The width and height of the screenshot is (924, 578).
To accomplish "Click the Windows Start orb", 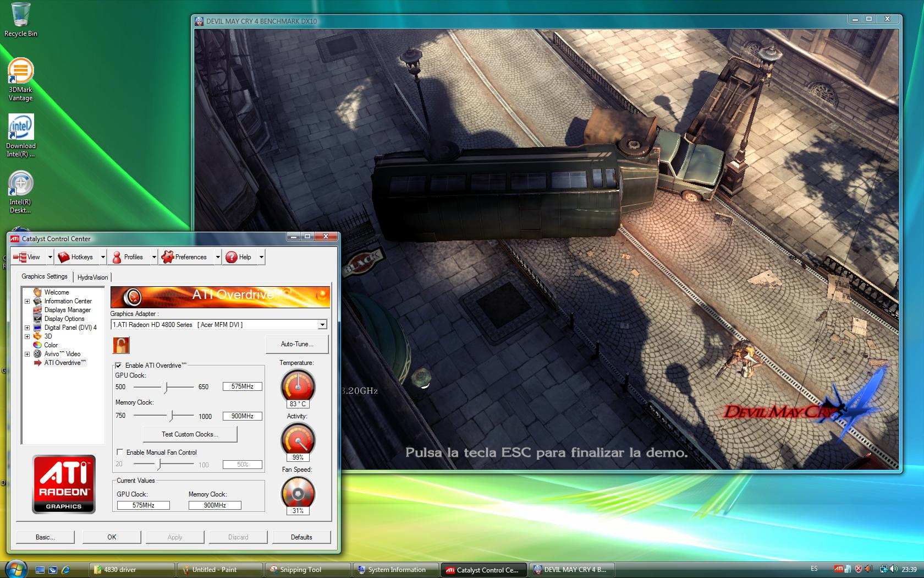I will (15, 569).
